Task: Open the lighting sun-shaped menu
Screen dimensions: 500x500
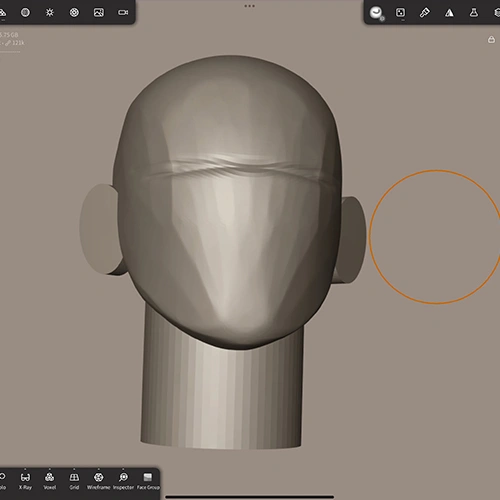Action: coord(50,13)
